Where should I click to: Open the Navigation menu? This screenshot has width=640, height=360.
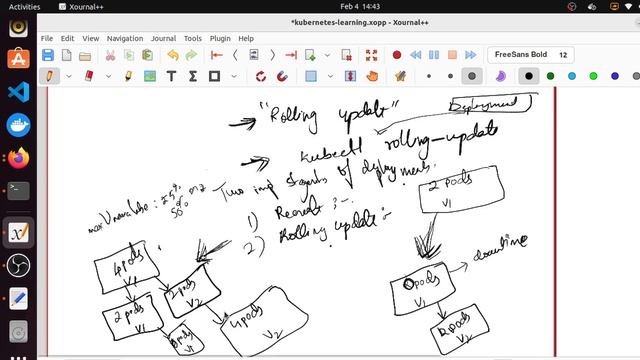(125, 38)
